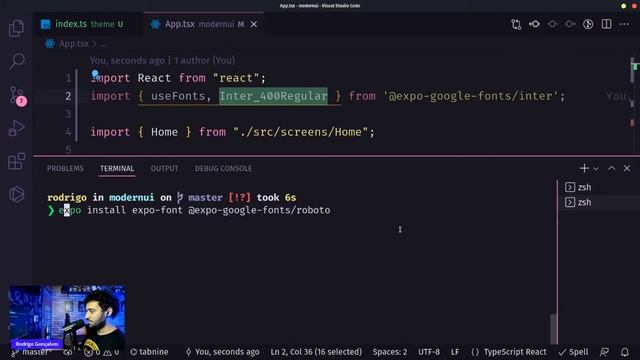This screenshot has width=640, height=360.
Task: Click the webcam overlay thumbnail
Action: coord(67,318)
